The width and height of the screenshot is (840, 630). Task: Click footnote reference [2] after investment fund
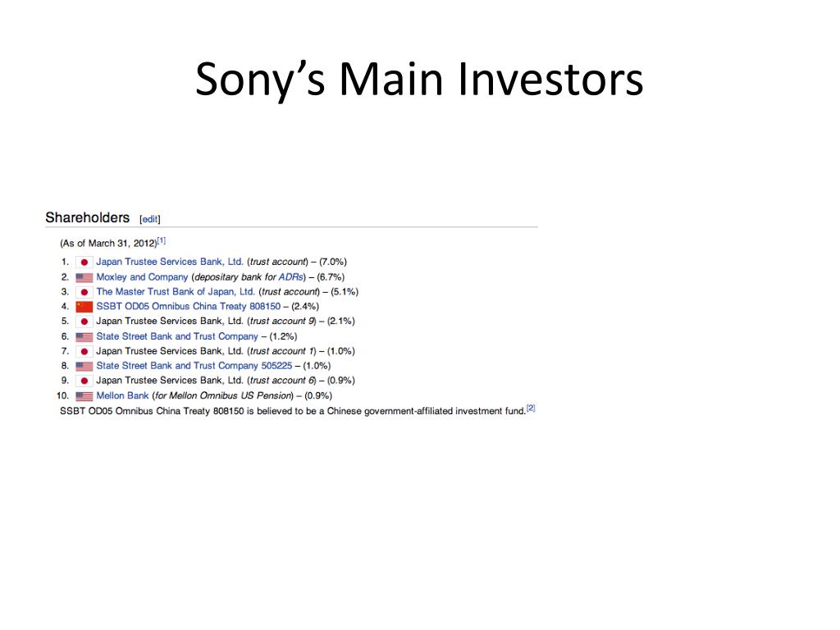(531, 409)
